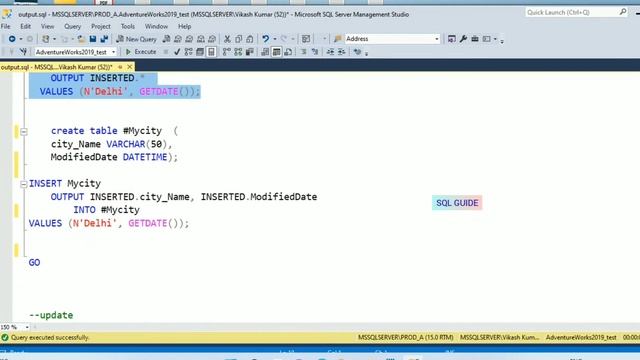Select the output.sql document tab
Viewport: 640px width, 360px height.
(56, 67)
